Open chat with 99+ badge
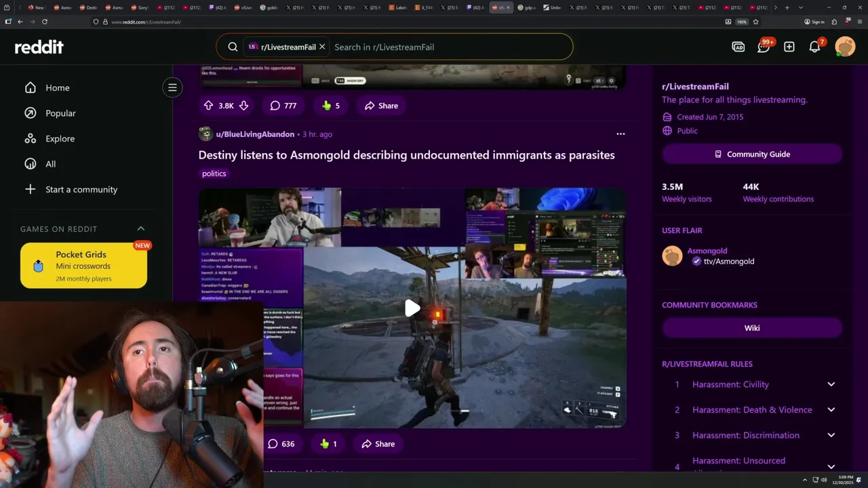The width and height of the screenshot is (868, 488). [764, 46]
